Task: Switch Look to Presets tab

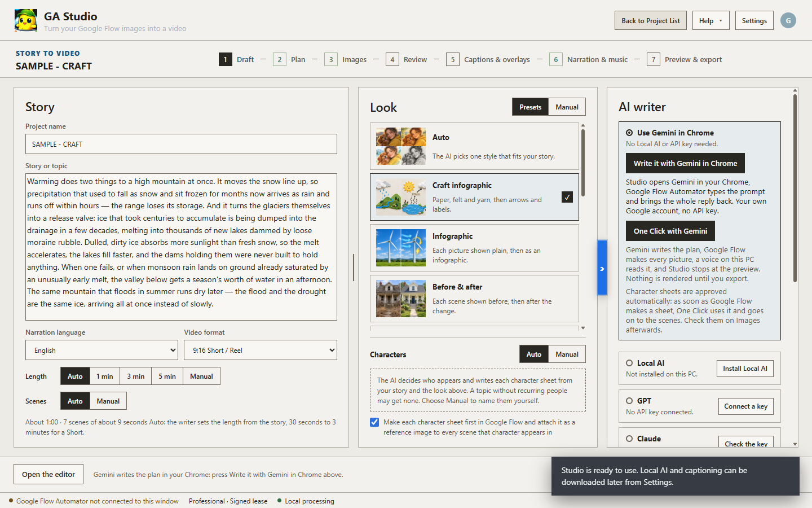Action: [530, 107]
